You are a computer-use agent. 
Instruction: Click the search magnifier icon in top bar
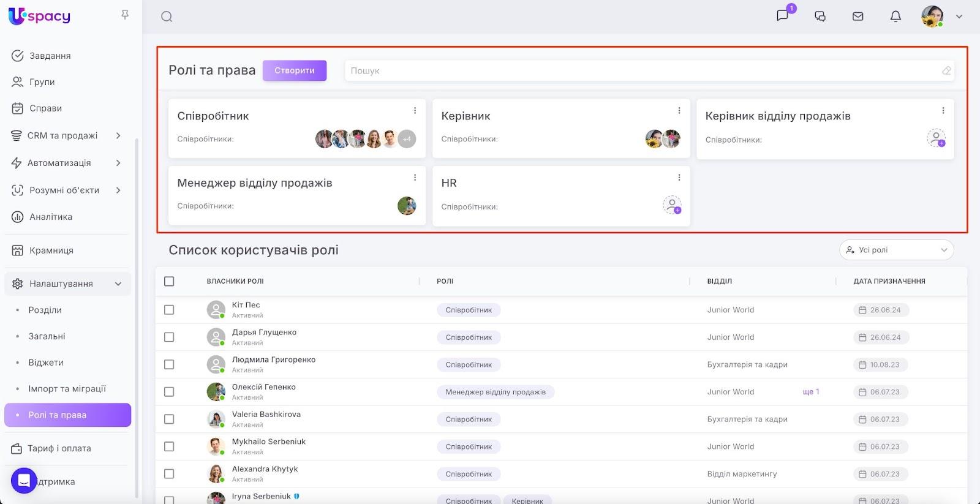point(167,17)
